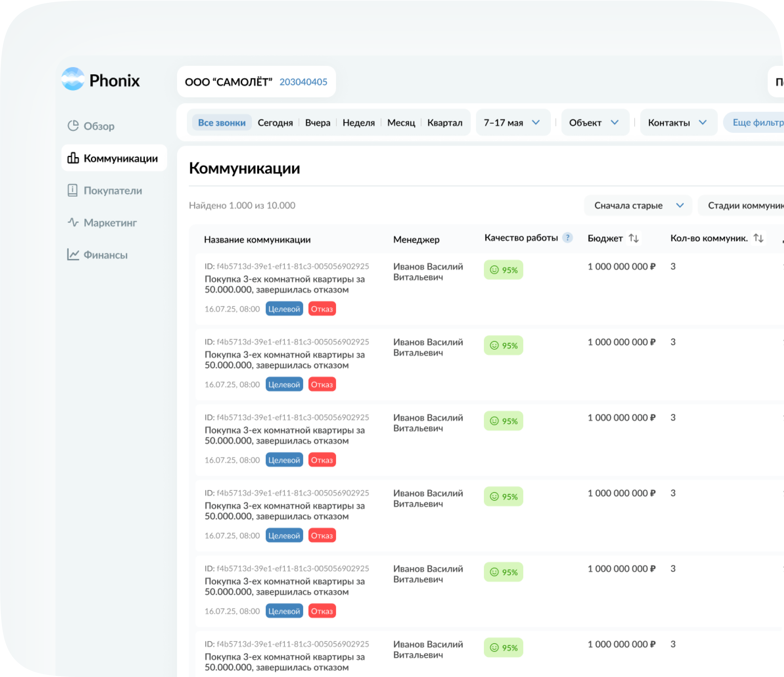784x677 pixels.
Task: Switch to the Неделя period tab
Action: click(358, 123)
